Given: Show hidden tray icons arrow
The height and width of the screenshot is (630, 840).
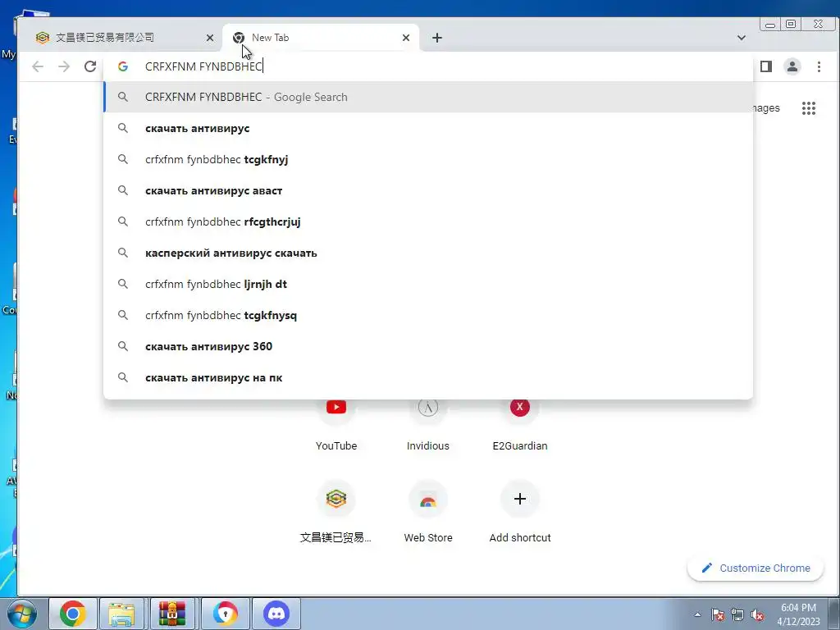Looking at the screenshot, I should 697,614.
